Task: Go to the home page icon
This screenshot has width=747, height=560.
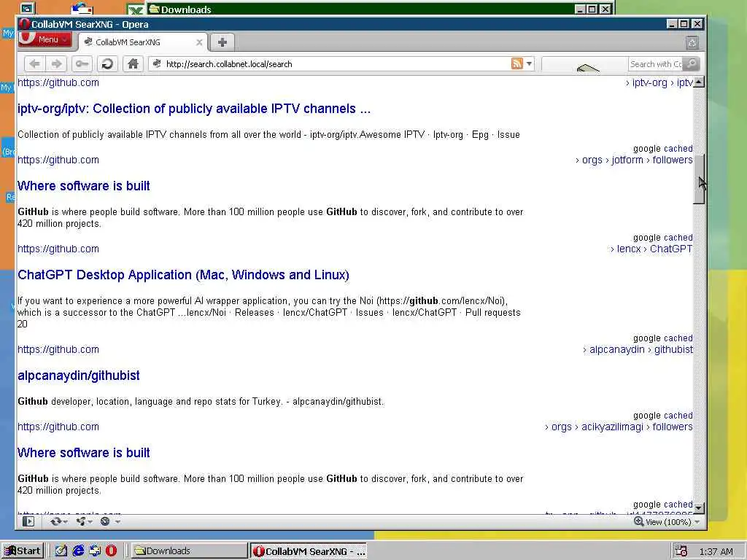Action: (x=133, y=64)
